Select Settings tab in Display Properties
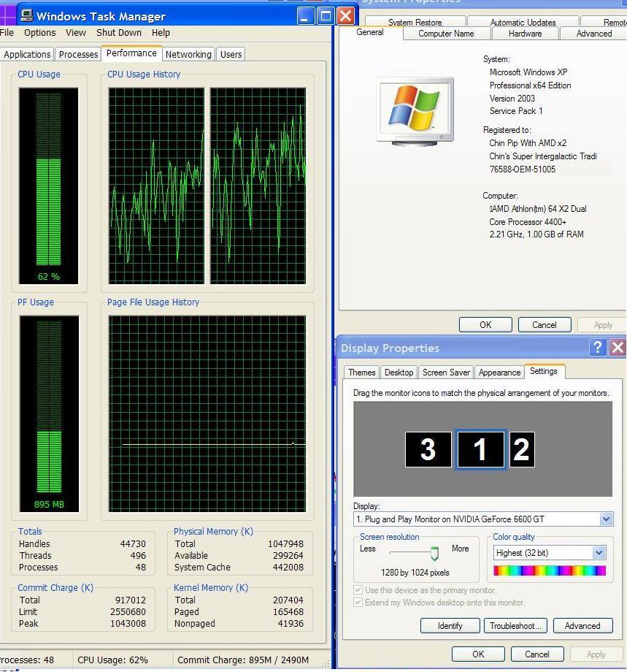627x672 pixels. click(544, 371)
